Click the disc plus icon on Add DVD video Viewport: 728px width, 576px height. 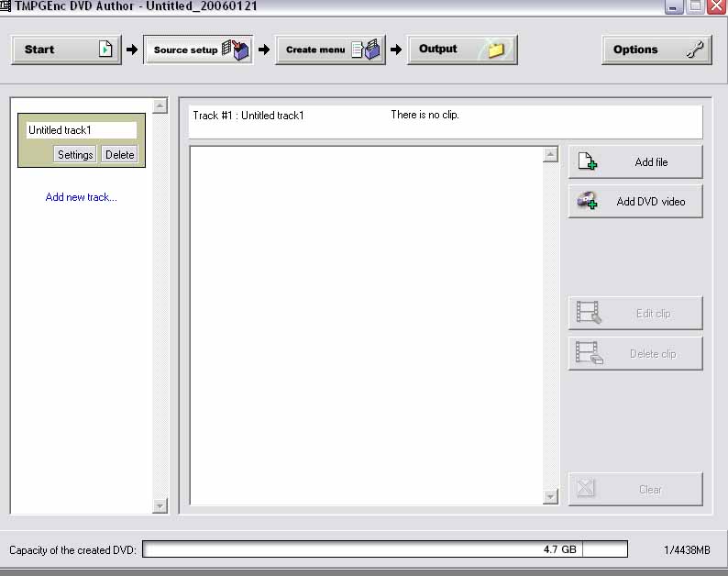point(588,200)
